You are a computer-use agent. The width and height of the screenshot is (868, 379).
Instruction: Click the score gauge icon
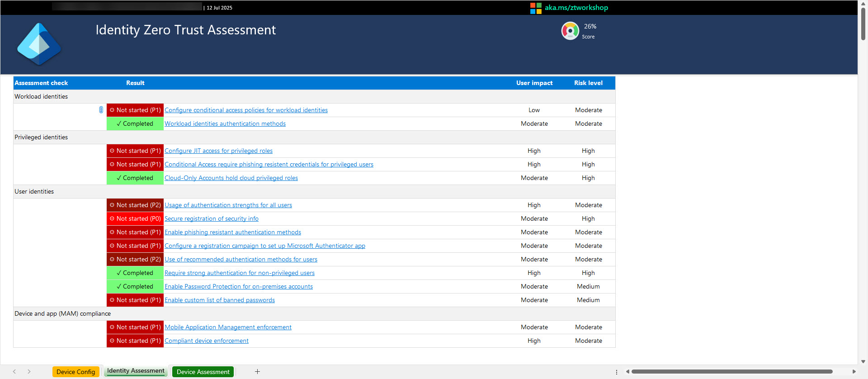coord(570,31)
